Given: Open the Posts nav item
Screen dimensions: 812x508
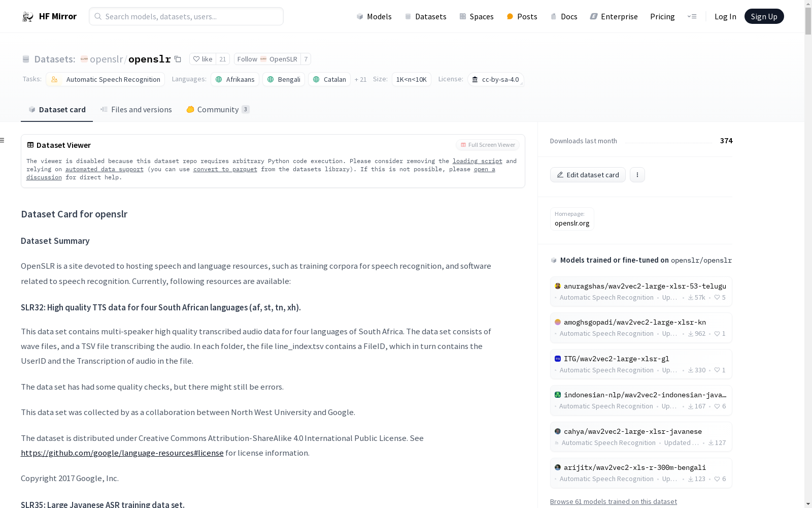Looking at the screenshot, I should 522,17.
